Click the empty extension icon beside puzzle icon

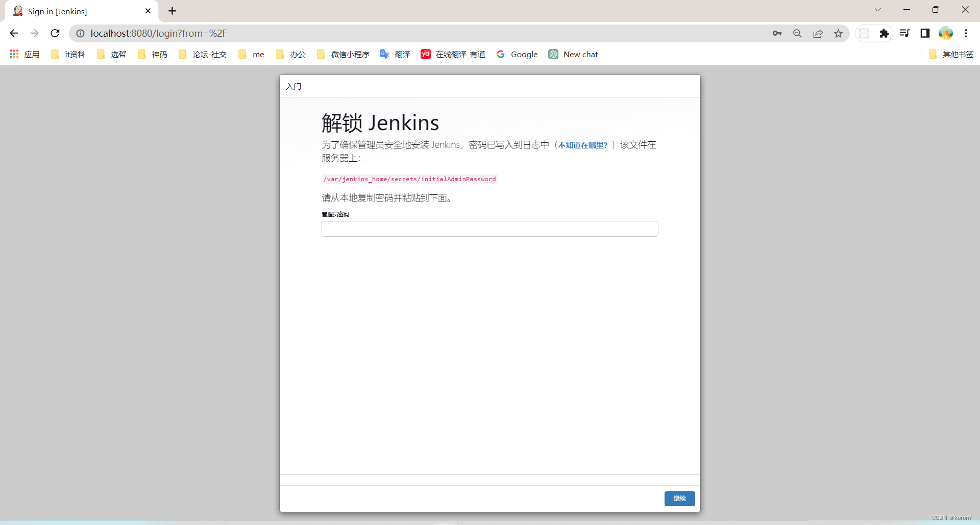click(x=864, y=33)
